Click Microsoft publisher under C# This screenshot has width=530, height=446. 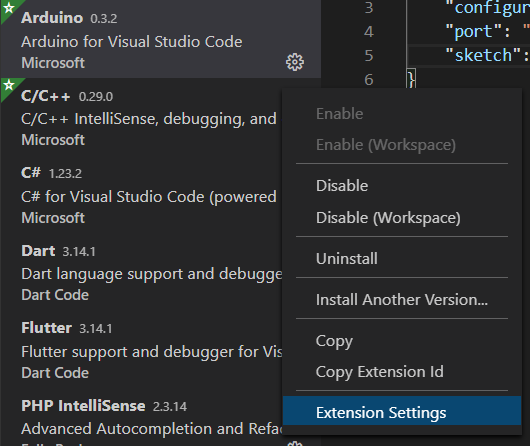(53, 218)
